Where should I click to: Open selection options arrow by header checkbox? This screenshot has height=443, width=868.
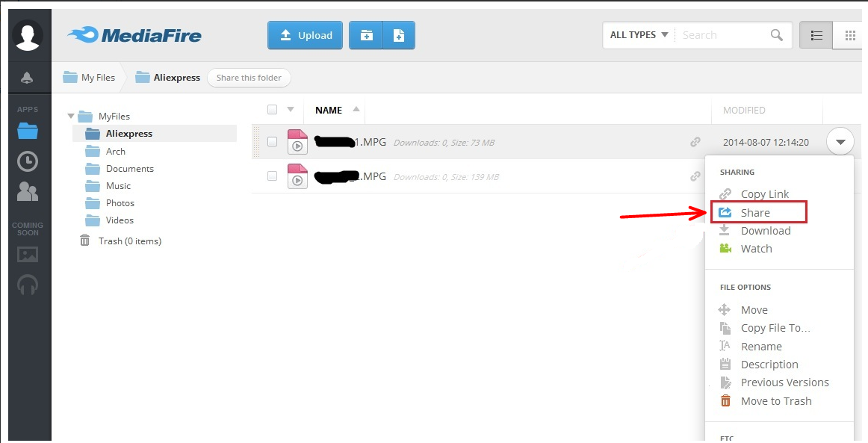291,110
